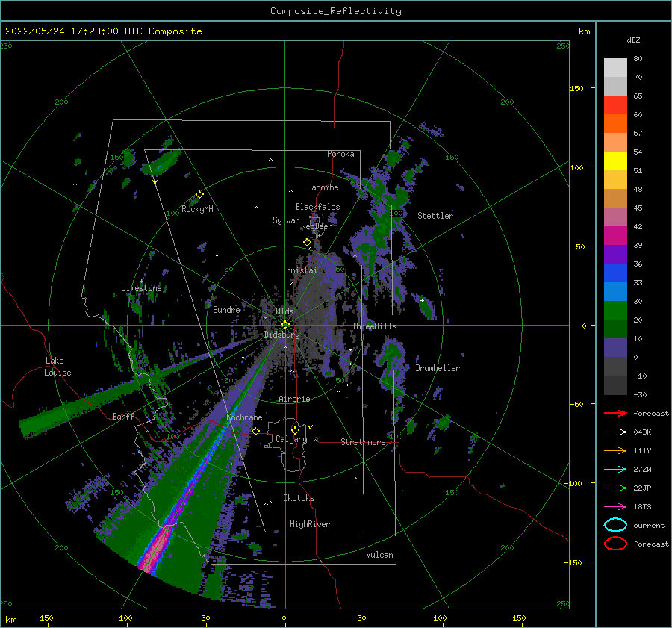
Task: Select the light gray 80-70 dBZ band
Action: click(x=615, y=68)
